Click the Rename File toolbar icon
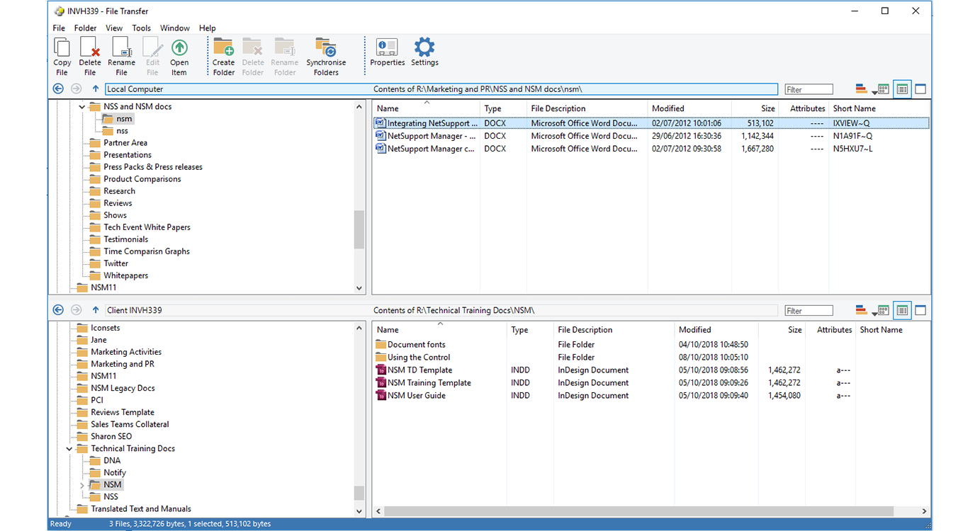Image resolution: width=980 pixels, height=531 pixels. 121,49
